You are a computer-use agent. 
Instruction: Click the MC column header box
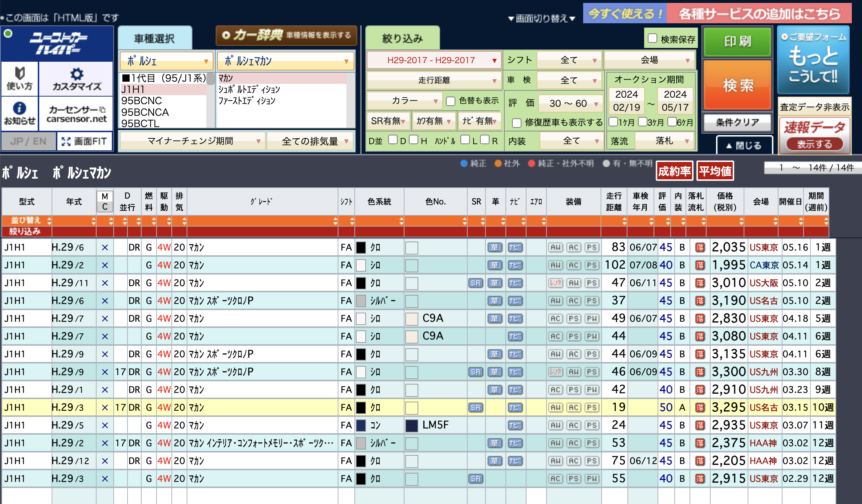105,202
